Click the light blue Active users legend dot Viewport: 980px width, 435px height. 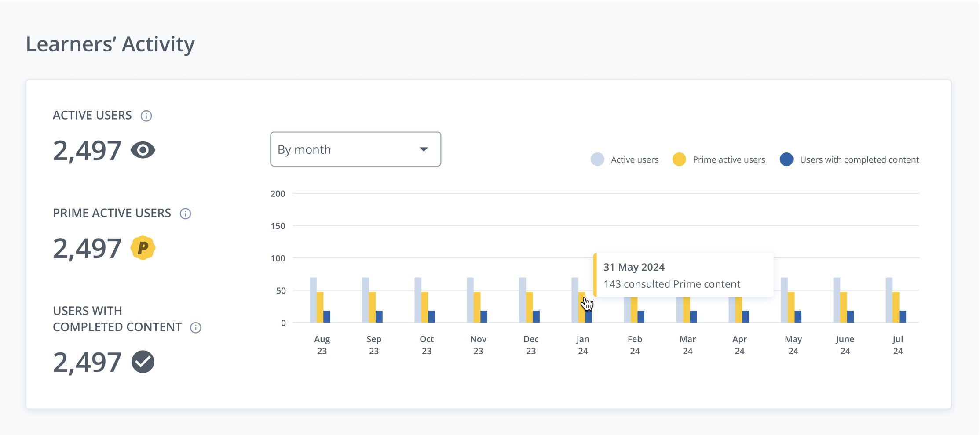tap(597, 159)
